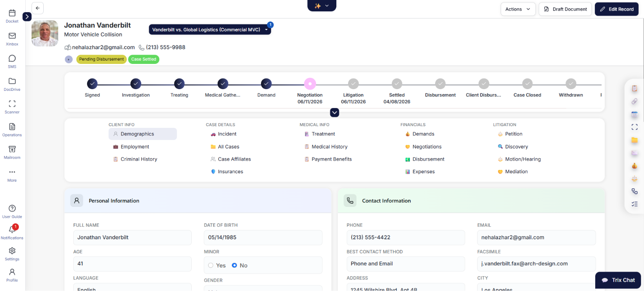Screen dimensions: 644x291
Task: Click scales of justice icon right panel
Action: coord(634,178)
